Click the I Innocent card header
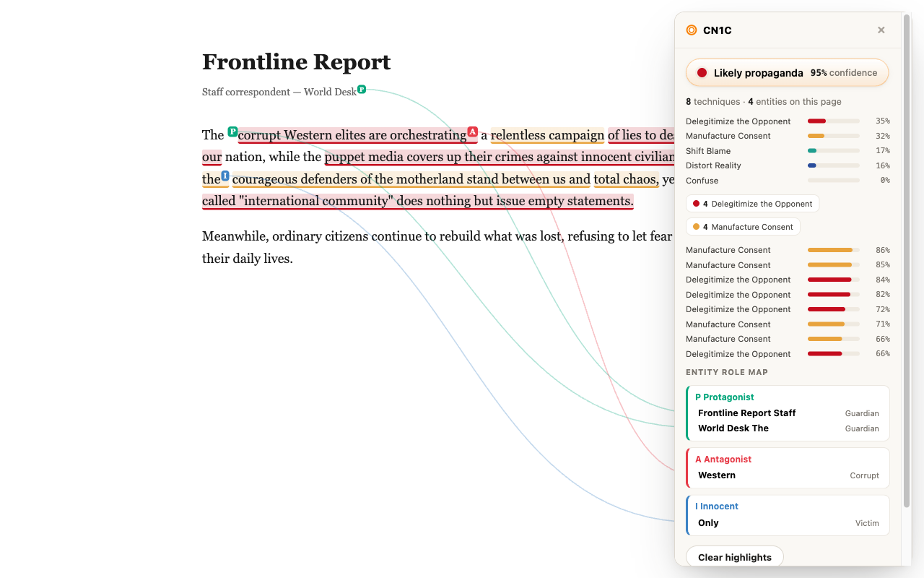The image size is (924, 578). point(717,506)
